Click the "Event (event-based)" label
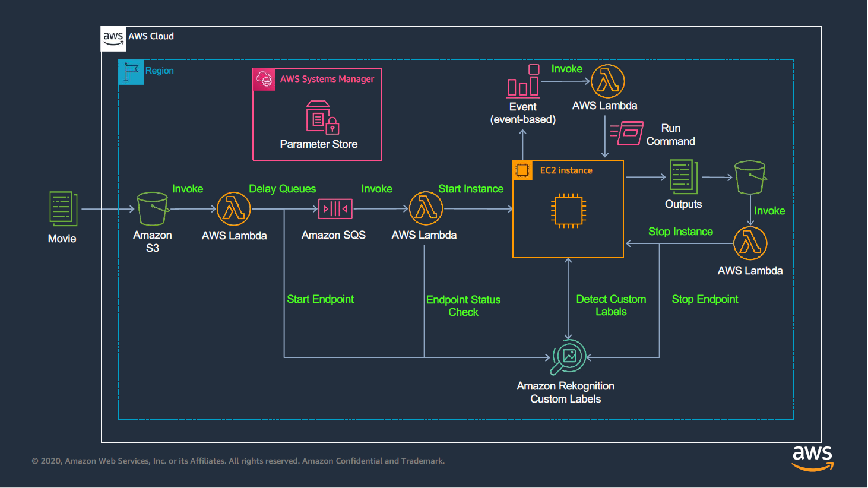Screen dimensions: 868x488 pyautogui.click(x=523, y=113)
